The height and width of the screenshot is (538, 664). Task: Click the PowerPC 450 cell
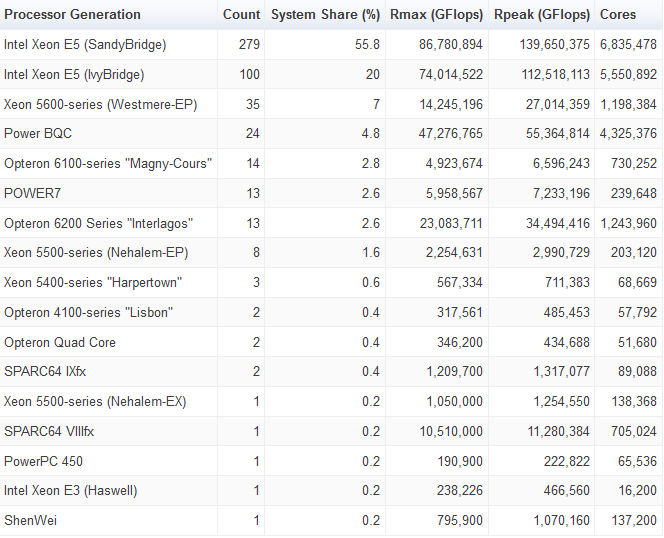tap(43, 461)
